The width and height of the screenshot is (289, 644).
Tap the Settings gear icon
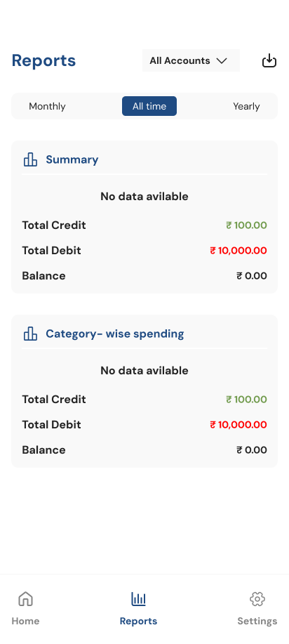[x=257, y=599]
